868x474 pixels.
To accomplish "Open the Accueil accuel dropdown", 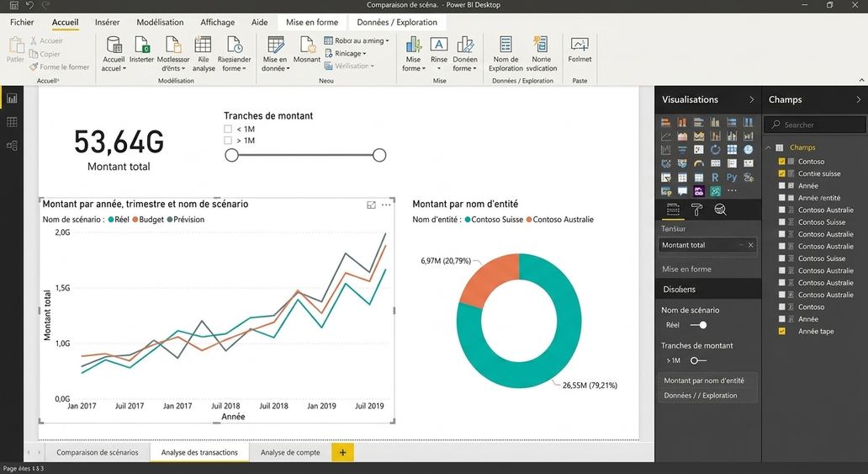I will [114, 54].
